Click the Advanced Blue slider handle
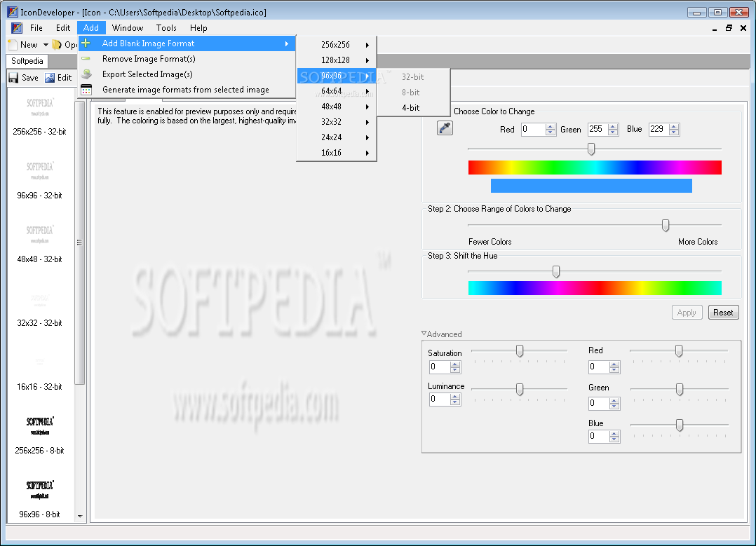Viewport: 756px width, 546px height. pyautogui.click(x=680, y=425)
